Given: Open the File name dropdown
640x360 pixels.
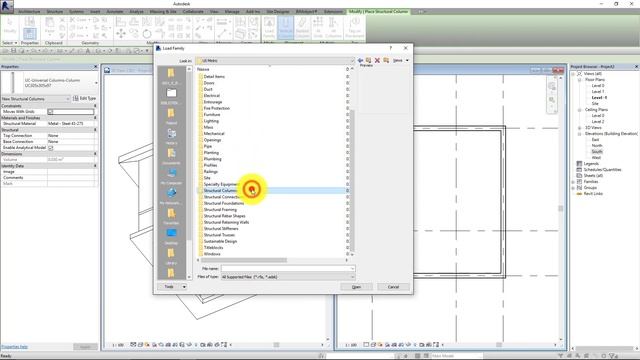Looking at the screenshot, I should pyautogui.click(x=352, y=269).
